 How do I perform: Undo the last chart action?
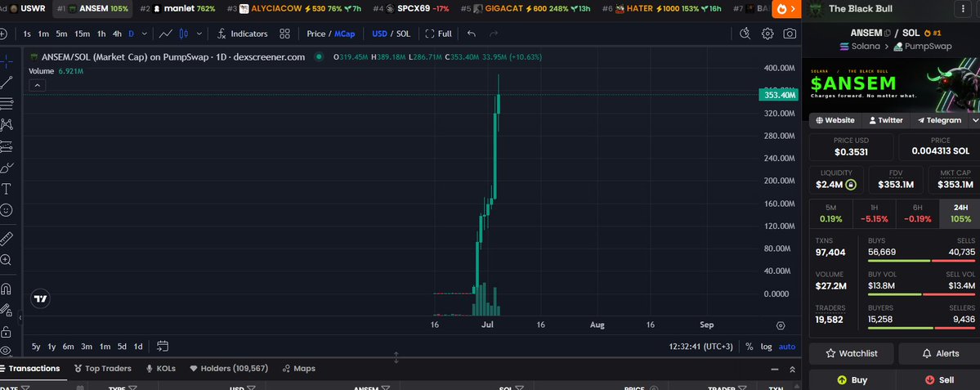[472, 34]
